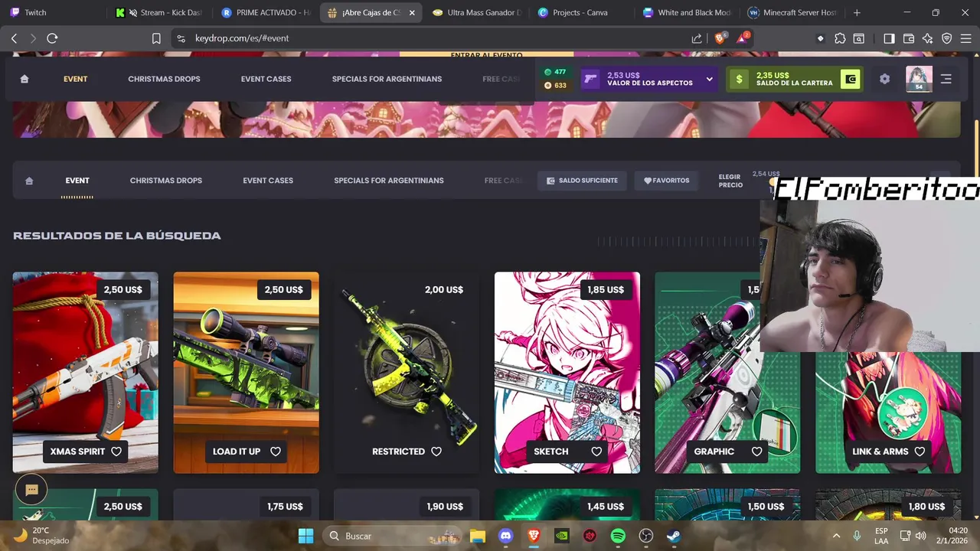Show hidden system tray icons chevron

[836, 536]
